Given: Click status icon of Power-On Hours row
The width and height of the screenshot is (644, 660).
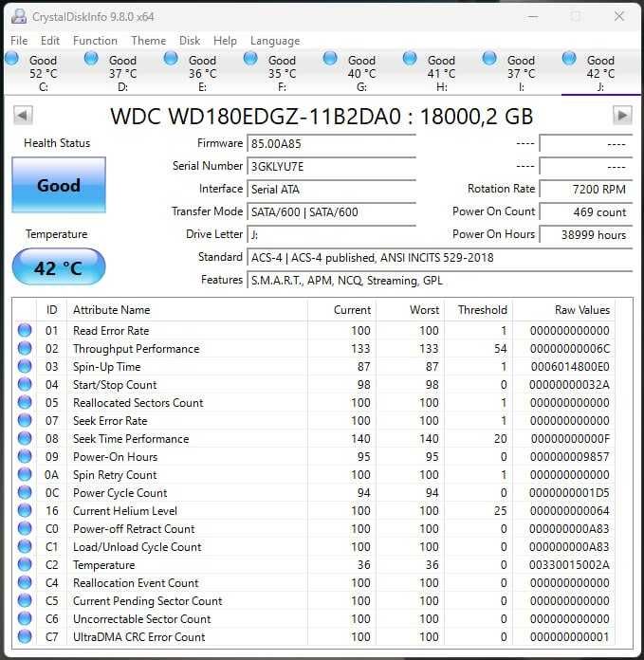Looking at the screenshot, I should [x=25, y=457].
